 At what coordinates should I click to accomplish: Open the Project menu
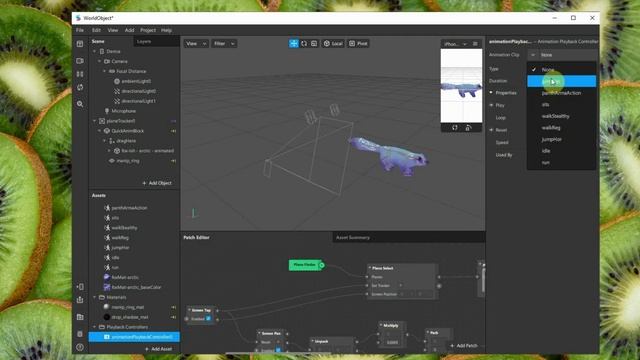[148, 30]
